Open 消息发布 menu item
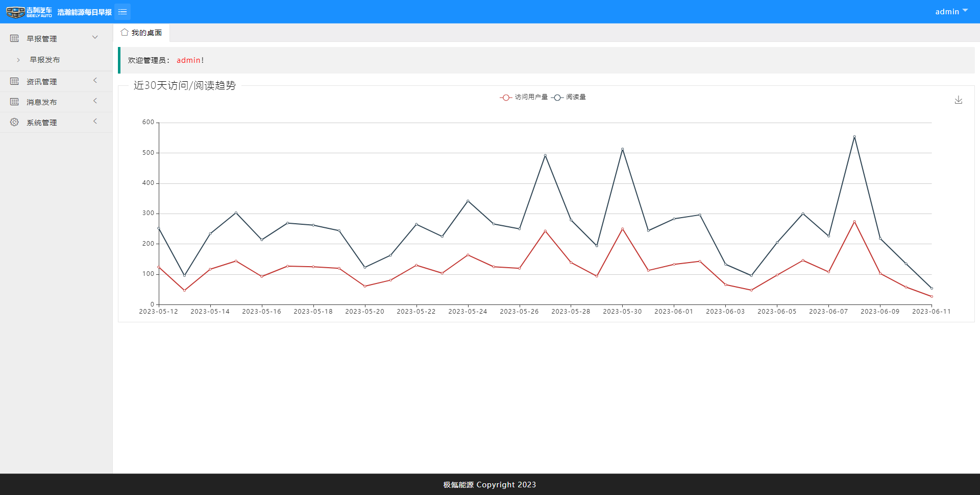 (x=56, y=102)
